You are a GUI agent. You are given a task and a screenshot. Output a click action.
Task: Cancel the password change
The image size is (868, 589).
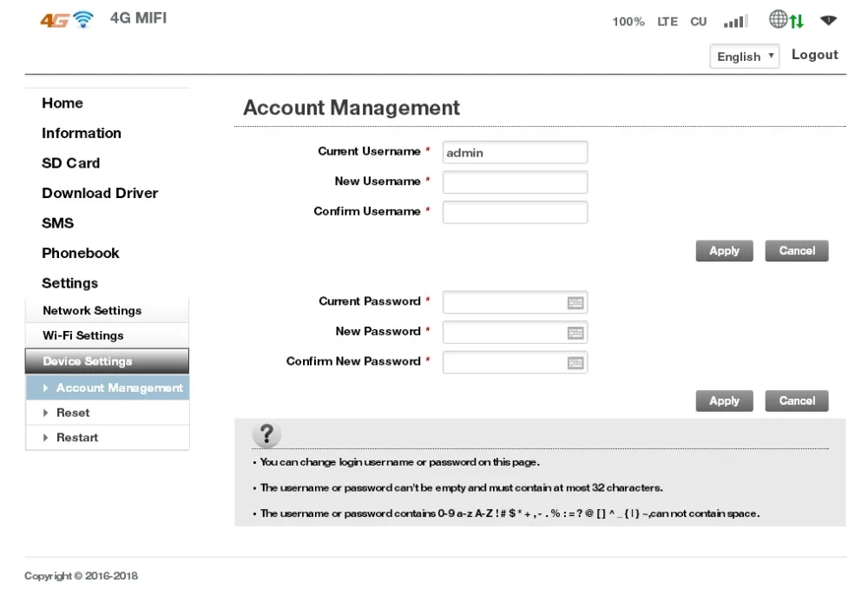pyautogui.click(x=797, y=400)
